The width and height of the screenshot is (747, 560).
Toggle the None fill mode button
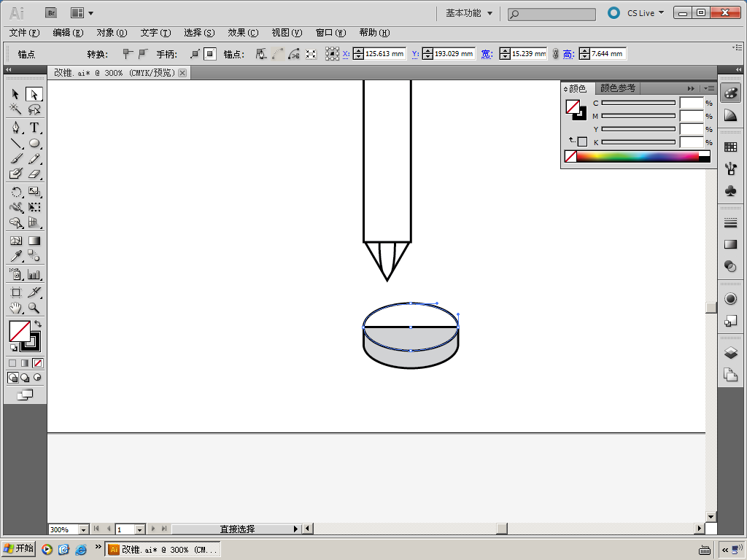[x=38, y=363]
